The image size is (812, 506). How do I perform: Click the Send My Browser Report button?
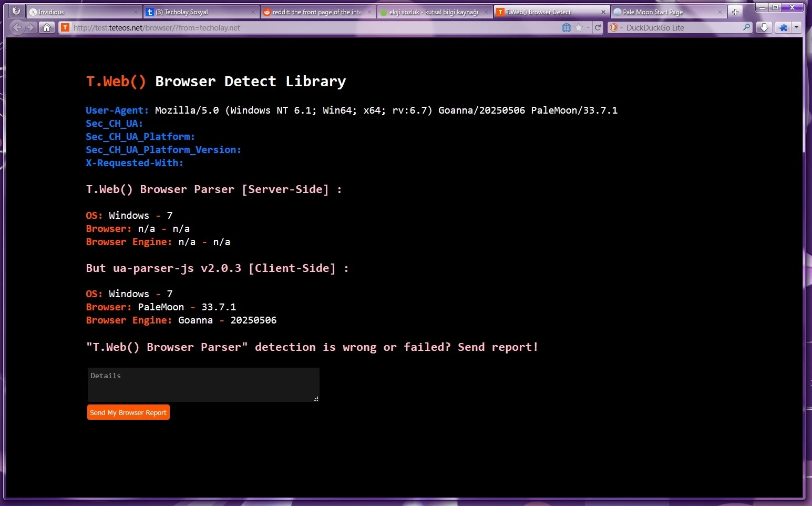coord(128,412)
